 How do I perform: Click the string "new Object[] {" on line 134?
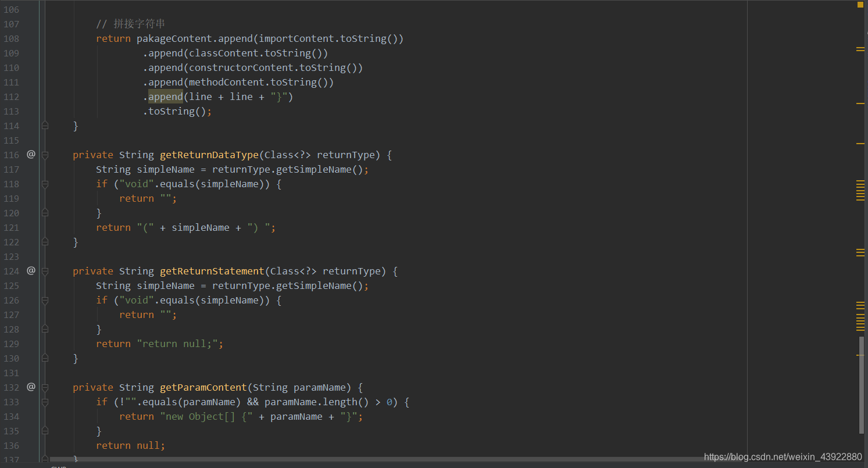coord(206,416)
